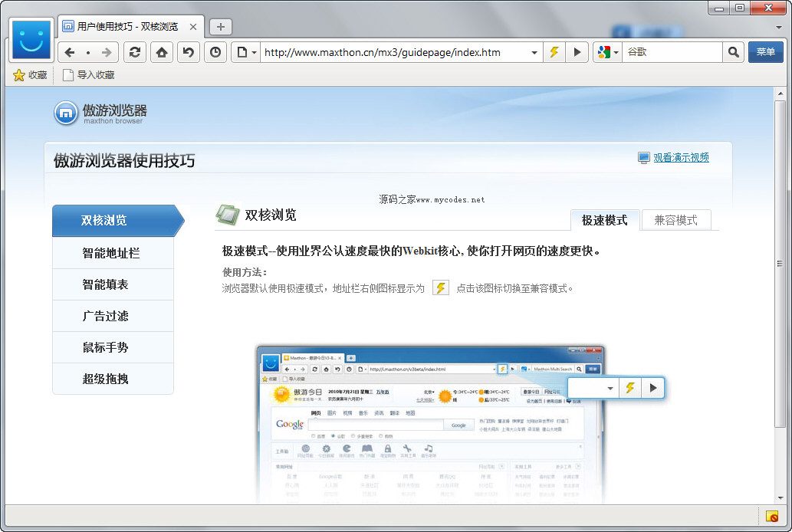Screen dimensions: 792x532
Task: Go forward to the next page
Action: point(107,52)
